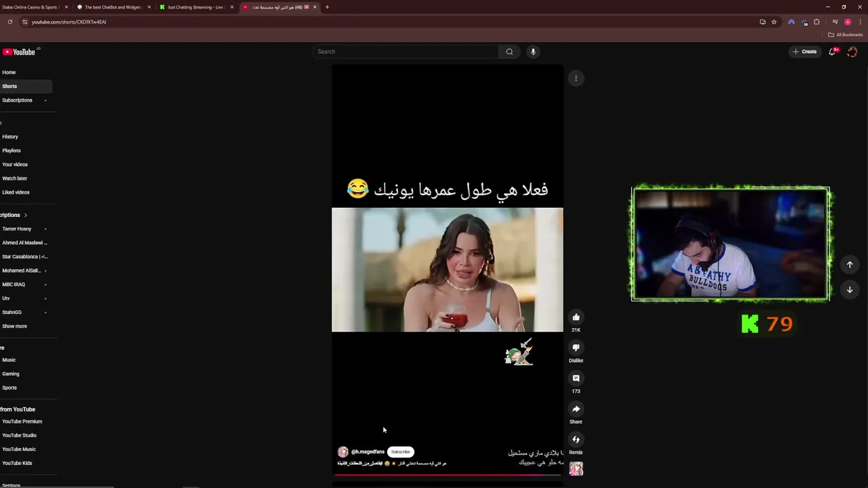
Task: Open Star Casablanca channel
Action: (26, 257)
